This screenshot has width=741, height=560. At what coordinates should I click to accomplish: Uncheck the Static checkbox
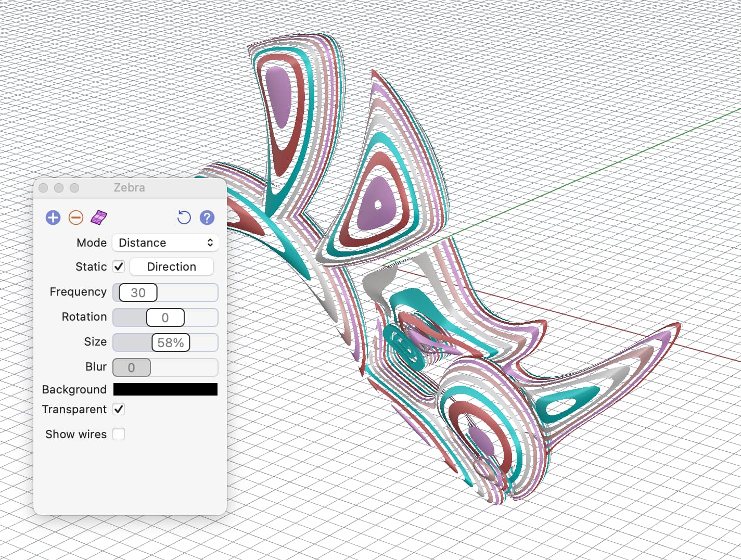point(119,266)
